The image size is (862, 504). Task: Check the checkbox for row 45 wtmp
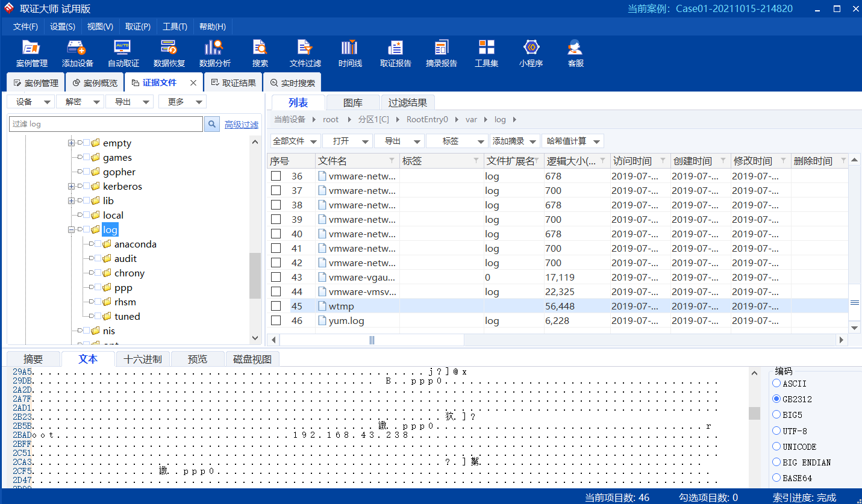276,306
